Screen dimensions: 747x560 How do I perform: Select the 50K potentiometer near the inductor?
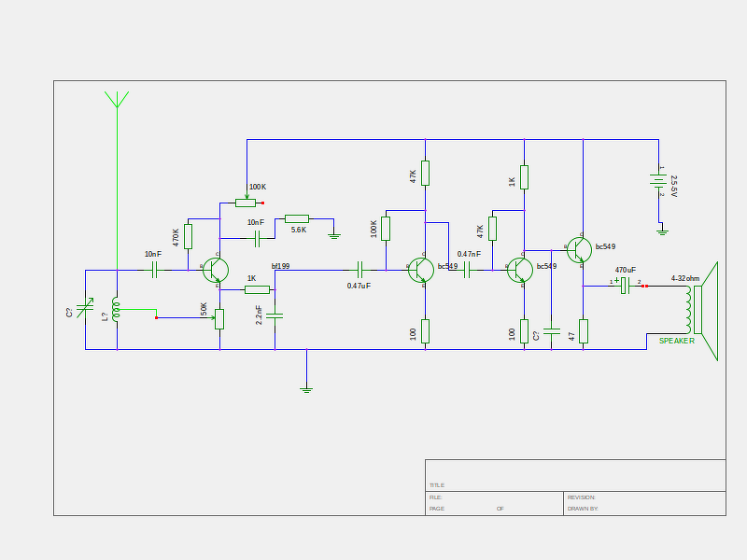[x=219, y=318]
